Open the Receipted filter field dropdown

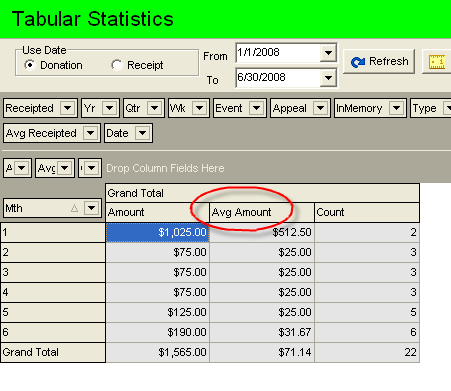(x=68, y=108)
